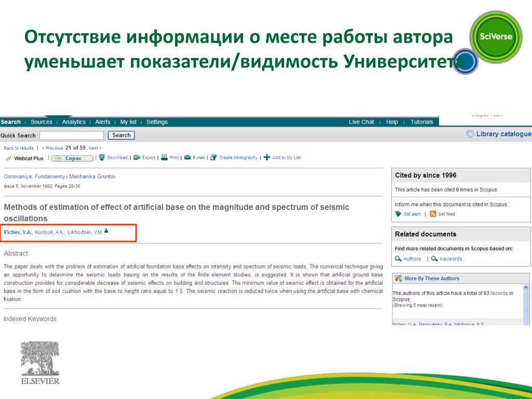Click the Authors magnifier icon
The height and width of the screenshot is (399, 532).
(398, 259)
